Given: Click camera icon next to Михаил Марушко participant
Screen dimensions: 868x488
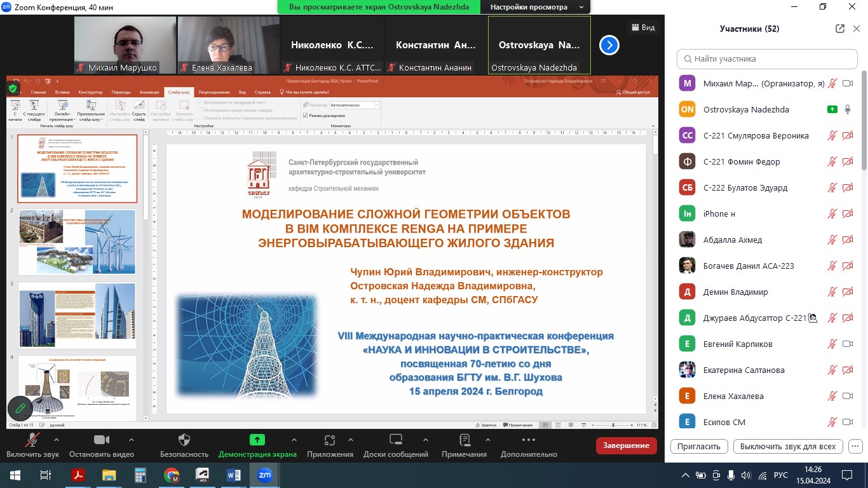Looking at the screenshot, I should click(848, 83).
